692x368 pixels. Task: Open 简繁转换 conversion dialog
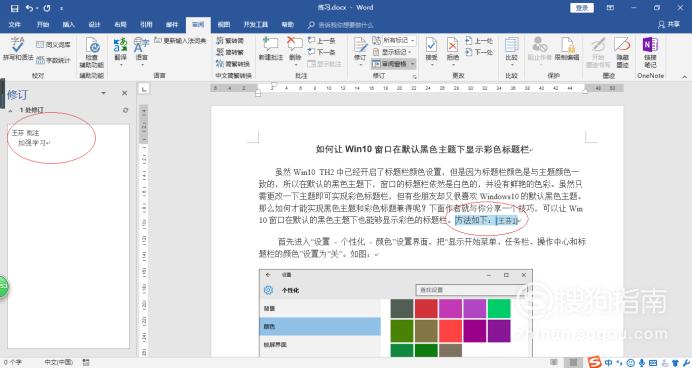tap(233, 64)
